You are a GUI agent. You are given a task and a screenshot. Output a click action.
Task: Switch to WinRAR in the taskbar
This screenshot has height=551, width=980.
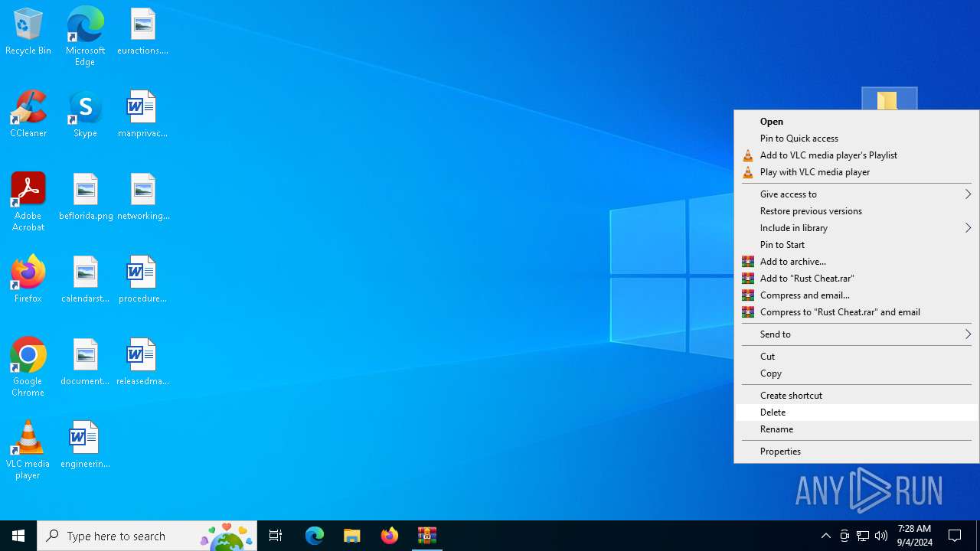click(x=427, y=536)
